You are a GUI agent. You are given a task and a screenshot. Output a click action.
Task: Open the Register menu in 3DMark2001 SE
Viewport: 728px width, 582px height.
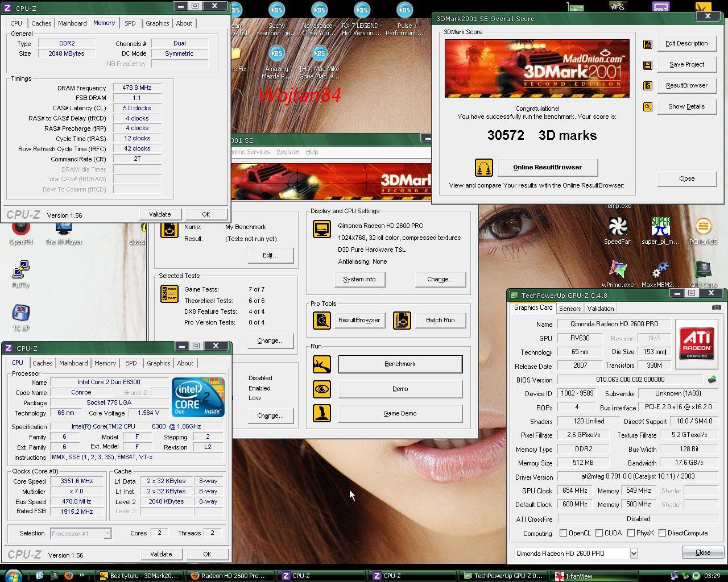coord(288,152)
